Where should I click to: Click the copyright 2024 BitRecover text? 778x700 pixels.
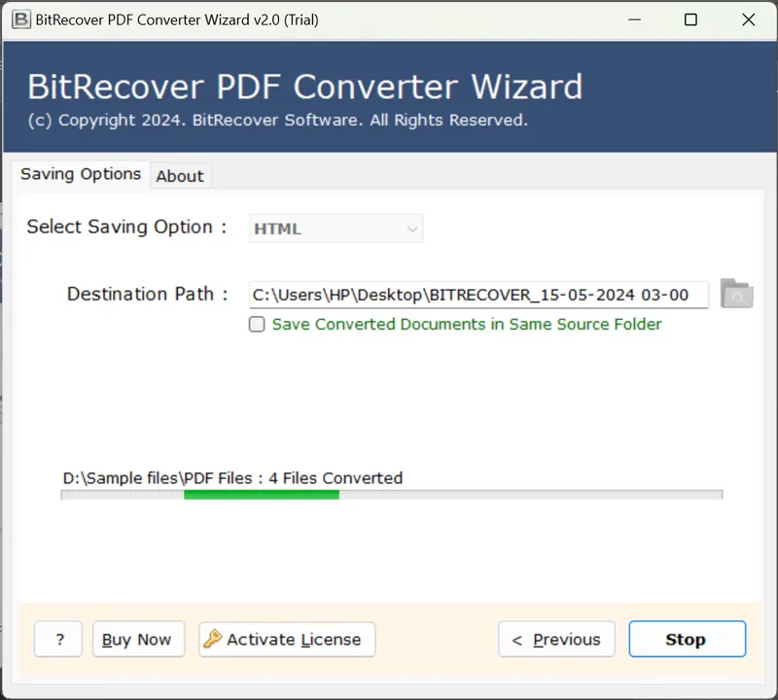click(278, 120)
